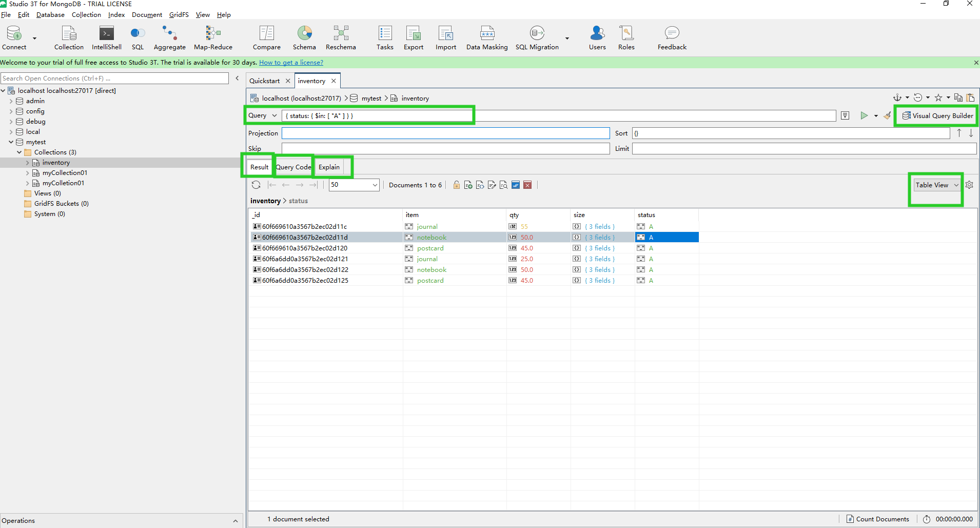This screenshot has width=980, height=528.
Task: Click the Count Documents button
Action: tap(878, 519)
